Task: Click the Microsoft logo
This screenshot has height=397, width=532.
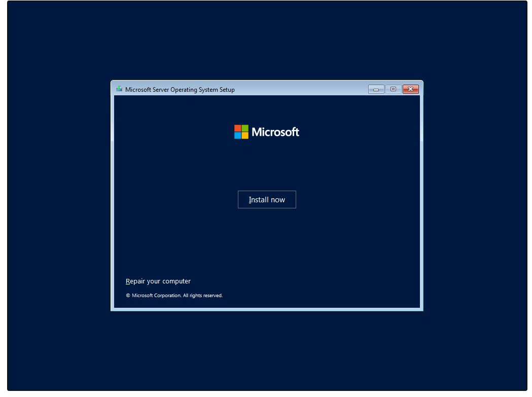Action: click(267, 132)
